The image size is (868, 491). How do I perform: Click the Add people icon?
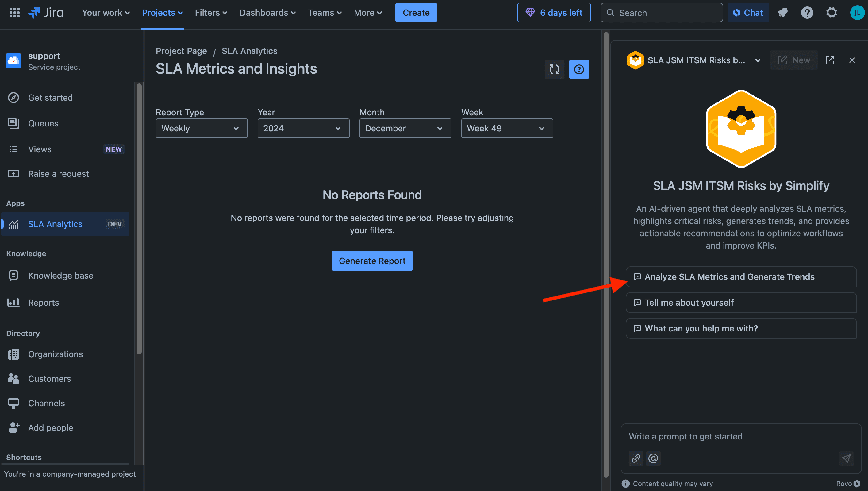tap(13, 428)
